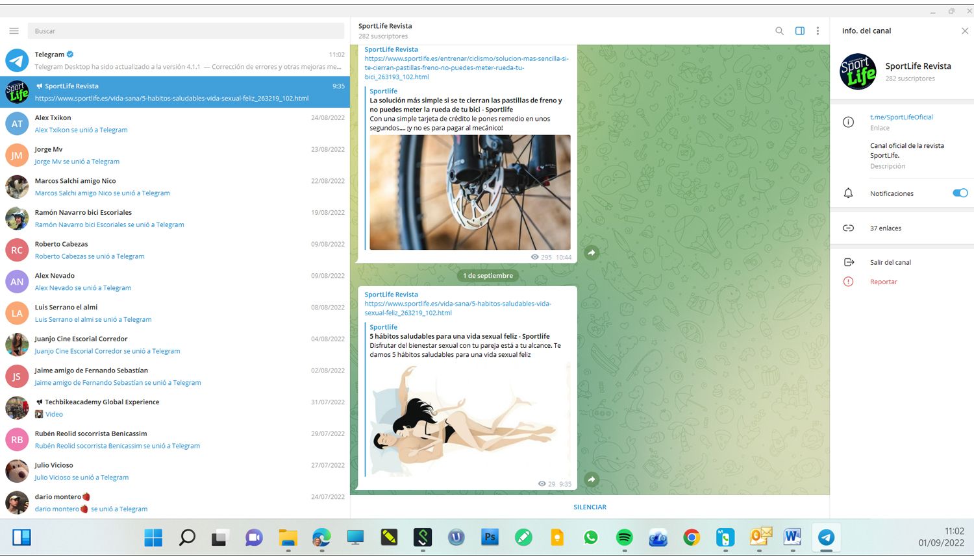The width and height of the screenshot is (974, 560).
Task: Open Task View on the taskbar
Action: click(x=219, y=537)
